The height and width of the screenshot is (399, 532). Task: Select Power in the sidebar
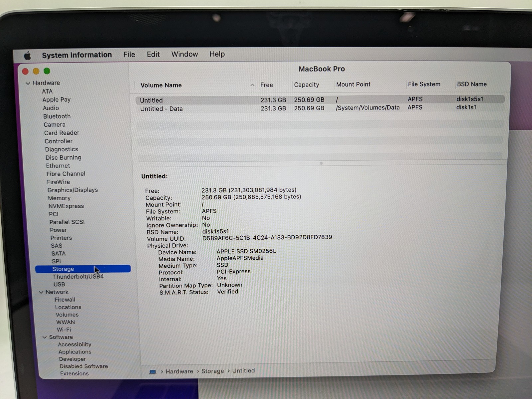[59, 230]
